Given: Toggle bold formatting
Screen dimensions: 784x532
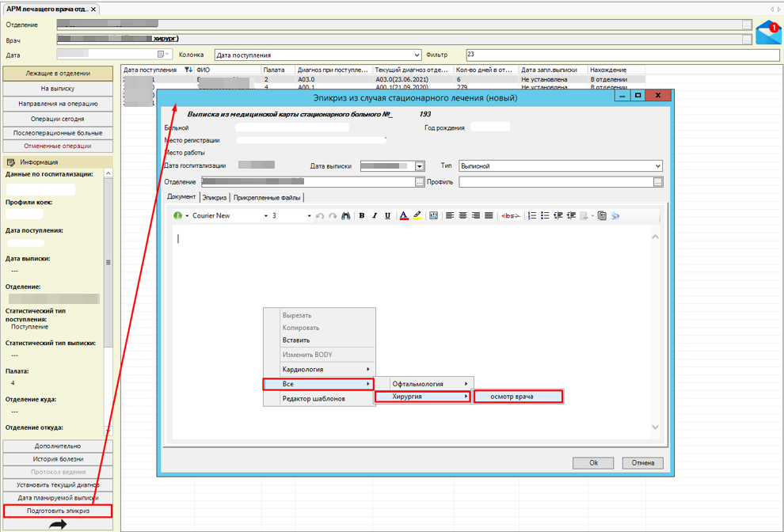Looking at the screenshot, I should tap(361, 216).
